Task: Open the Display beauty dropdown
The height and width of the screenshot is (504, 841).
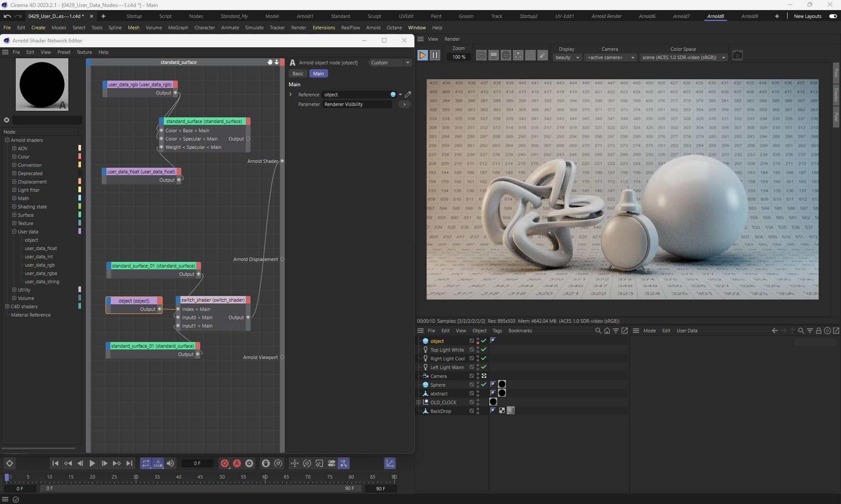Action: (x=567, y=57)
